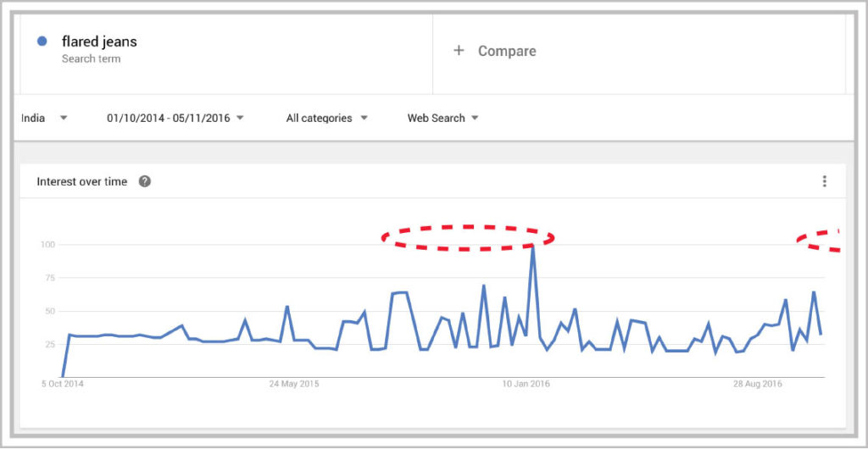Open the India region dropdown

[44, 118]
